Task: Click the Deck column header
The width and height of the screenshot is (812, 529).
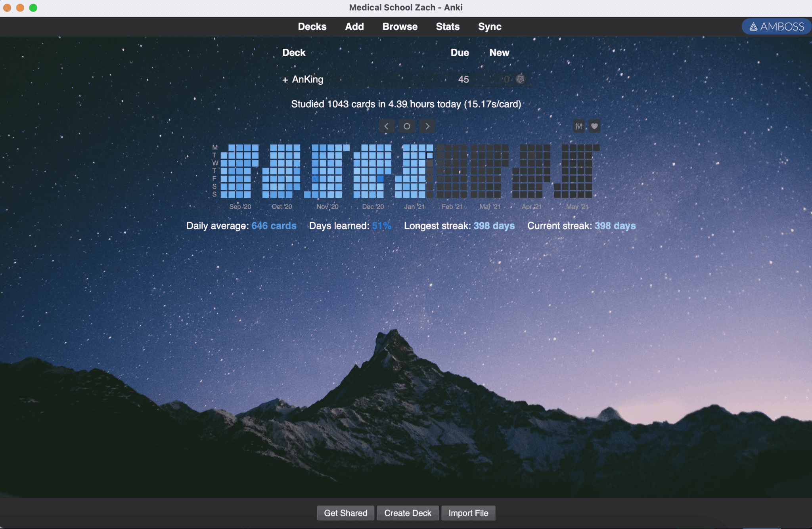Action: (294, 53)
